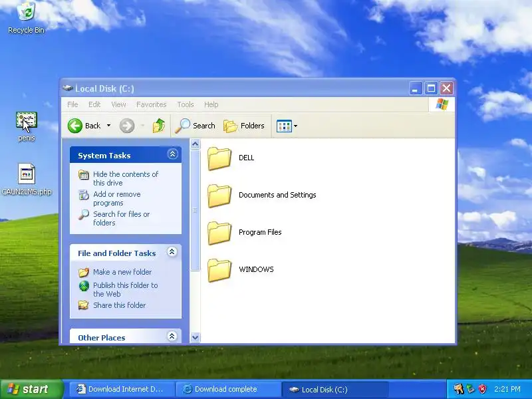Click the drive icon in the title bar
The height and width of the screenshot is (399, 532).
click(68, 88)
